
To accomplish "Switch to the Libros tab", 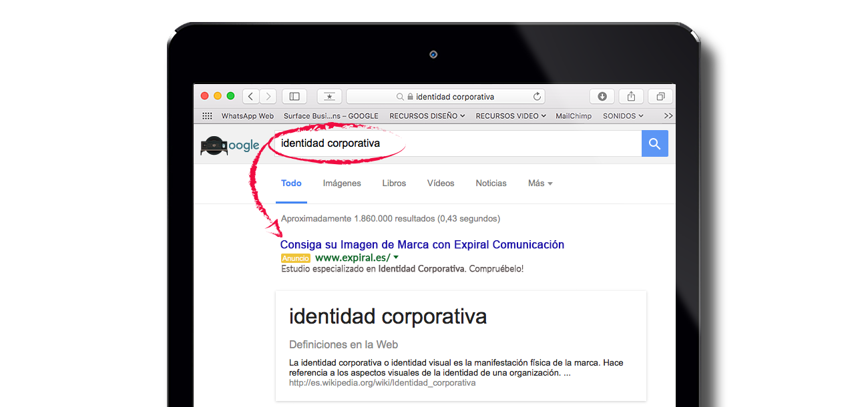I will 394,183.
